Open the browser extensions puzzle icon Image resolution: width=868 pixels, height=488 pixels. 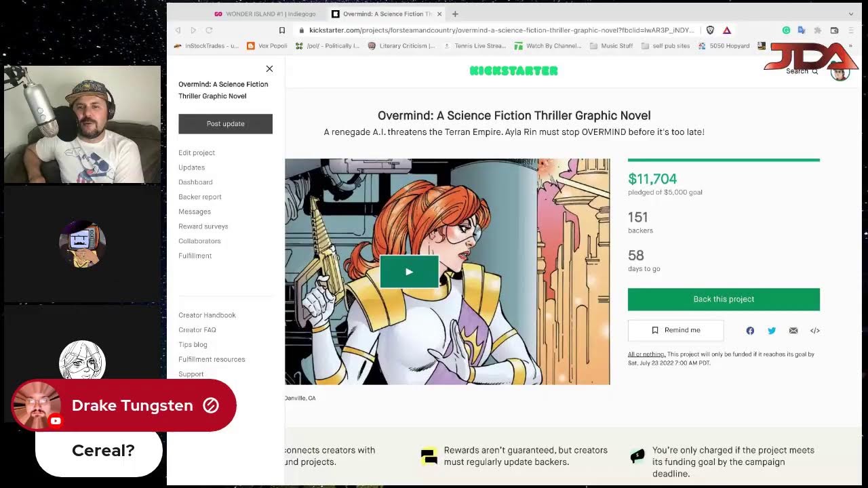click(x=818, y=30)
